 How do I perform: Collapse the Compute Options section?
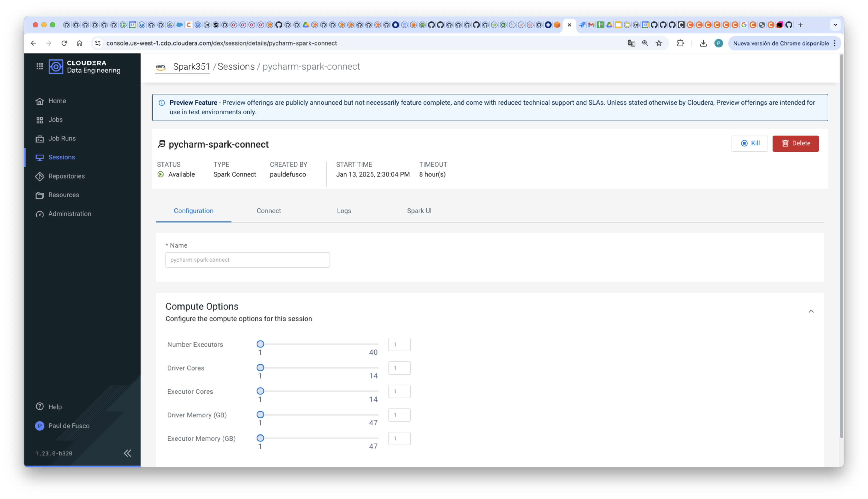point(812,311)
